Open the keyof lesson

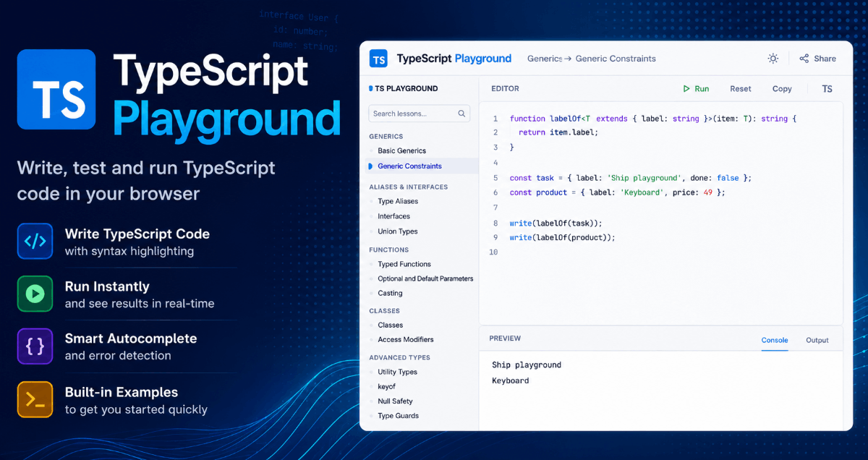pos(386,387)
